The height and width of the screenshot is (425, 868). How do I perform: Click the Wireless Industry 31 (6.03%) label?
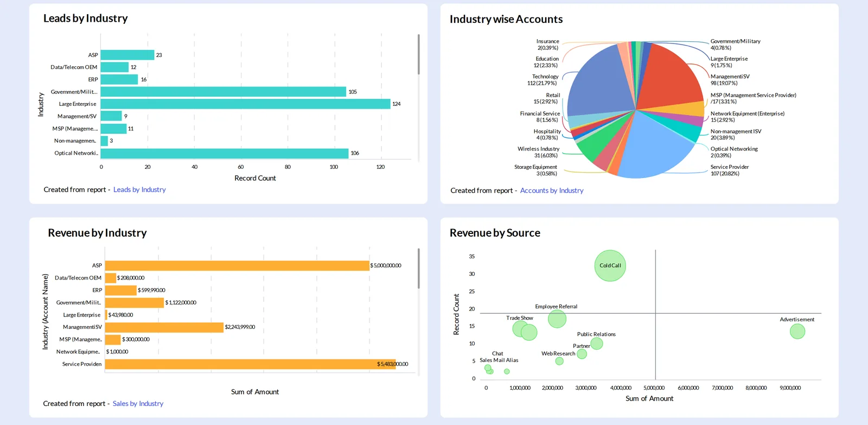[x=538, y=152]
